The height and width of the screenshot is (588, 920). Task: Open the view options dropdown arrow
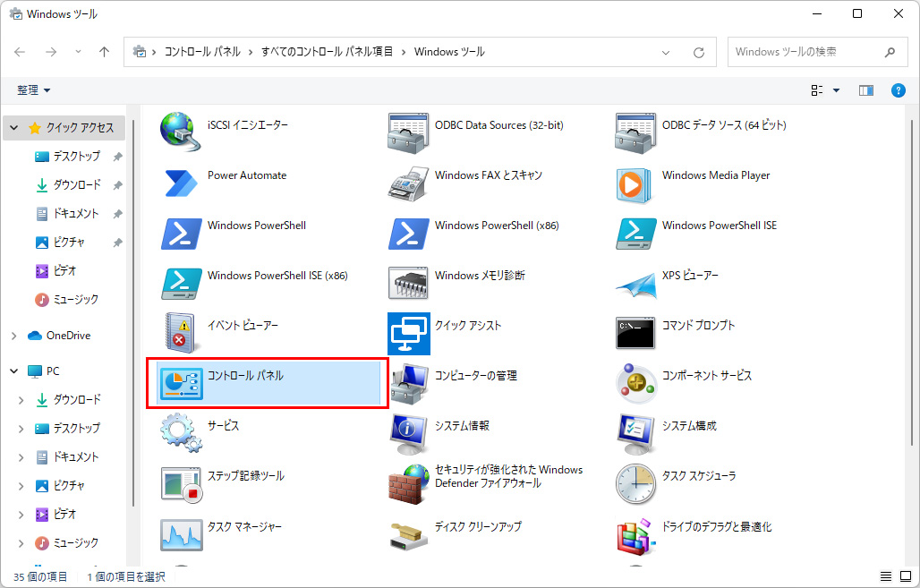pyautogui.click(x=836, y=90)
